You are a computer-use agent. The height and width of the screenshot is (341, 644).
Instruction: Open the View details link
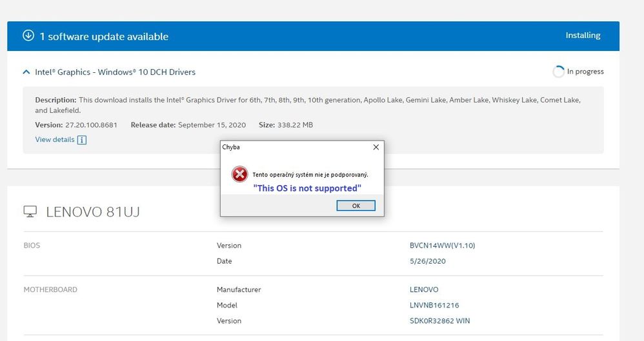[x=55, y=140]
